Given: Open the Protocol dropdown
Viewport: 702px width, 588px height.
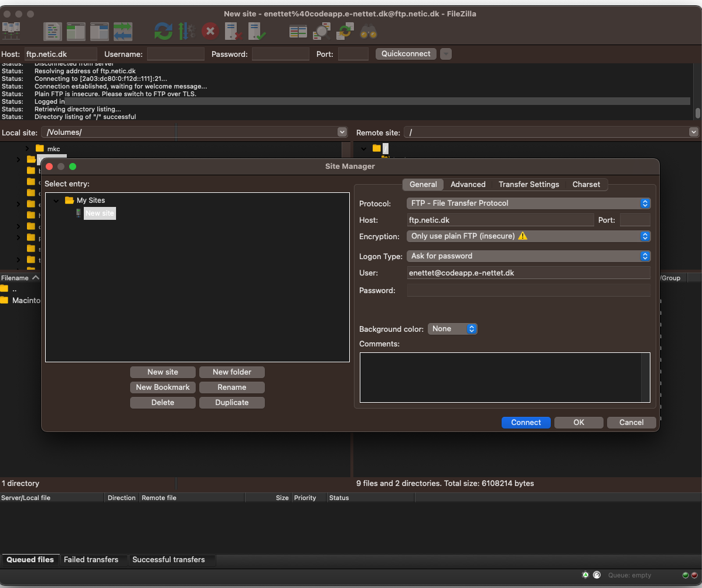Looking at the screenshot, I should [x=529, y=203].
